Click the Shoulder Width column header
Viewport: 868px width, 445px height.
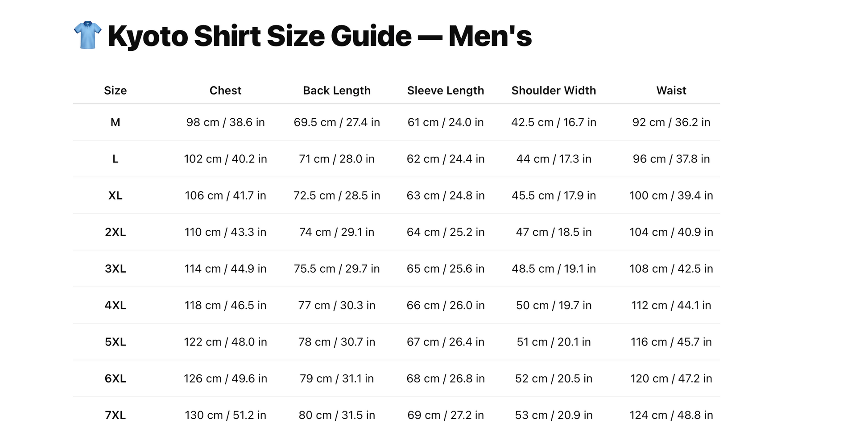tap(554, 91)
